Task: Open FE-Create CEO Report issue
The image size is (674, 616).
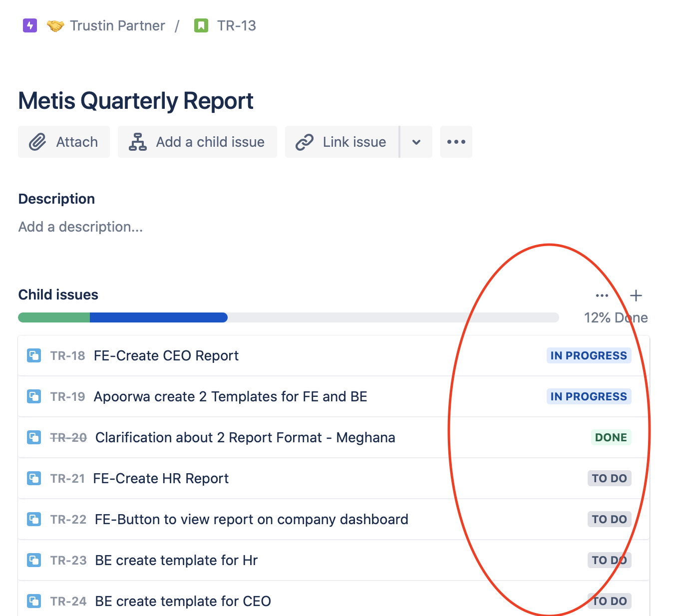Action: click(x=166, y=355)
